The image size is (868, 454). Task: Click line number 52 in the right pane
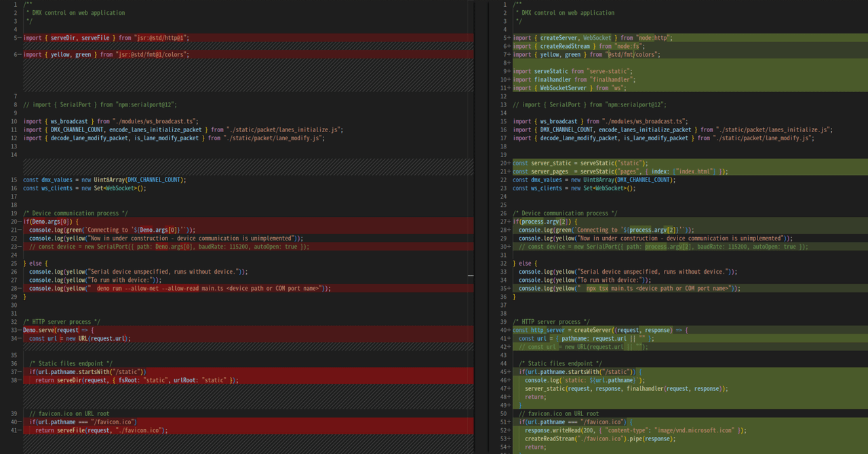503,430
